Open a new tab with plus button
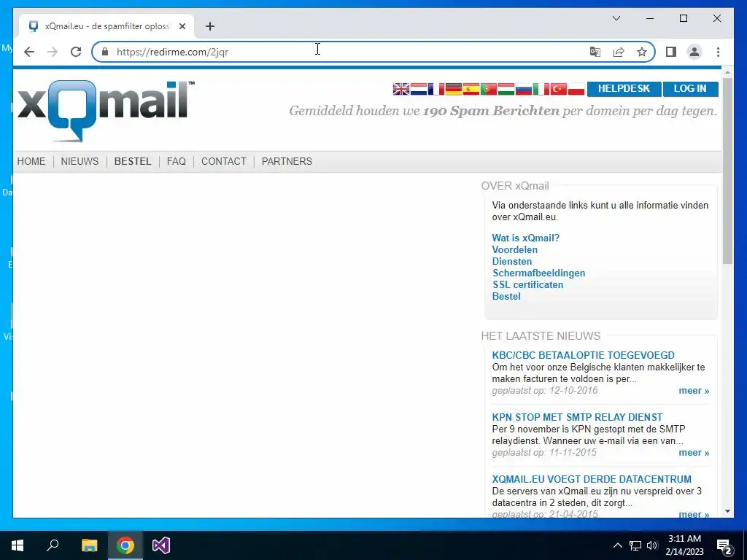The image size is (747, 560). coord(210,26)
